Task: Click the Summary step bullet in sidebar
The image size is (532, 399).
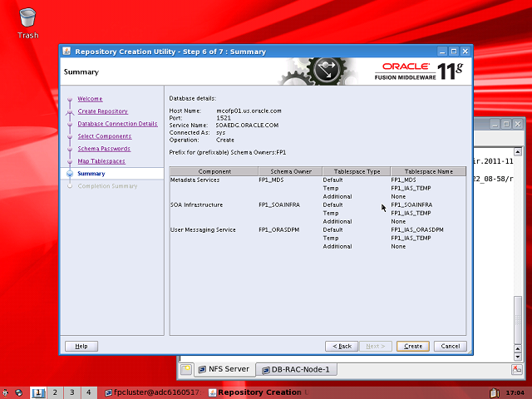Action: (x=70, y=174)
